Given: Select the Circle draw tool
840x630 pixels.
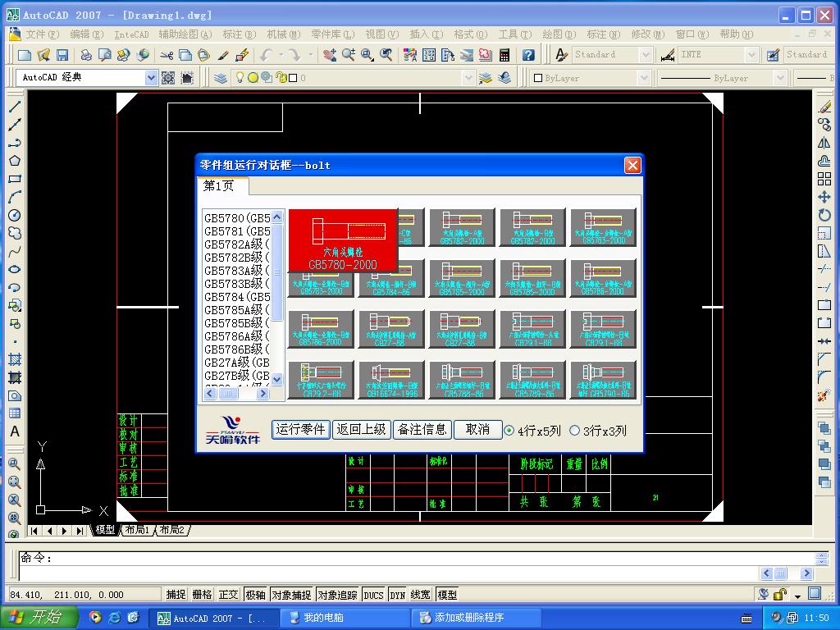Looking at the screenshot, I should (x=15, y=215).
